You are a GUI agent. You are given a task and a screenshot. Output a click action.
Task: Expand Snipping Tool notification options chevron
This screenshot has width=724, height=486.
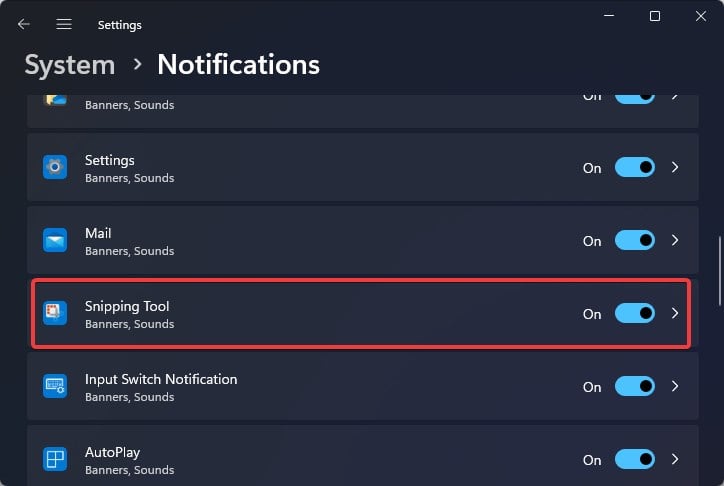point(675,314)
